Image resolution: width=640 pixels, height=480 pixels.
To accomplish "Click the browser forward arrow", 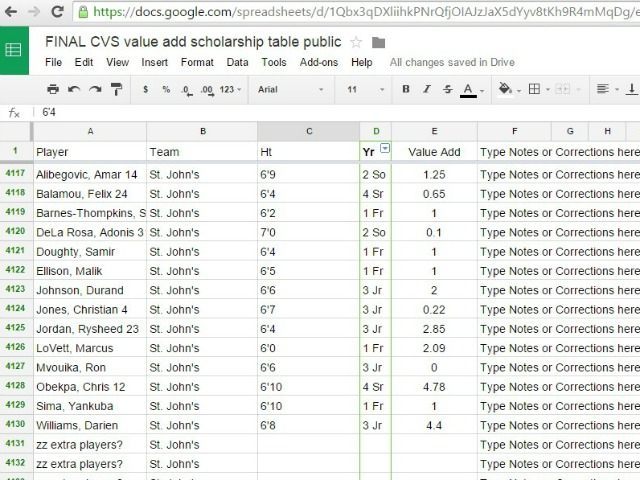I will [34, 11].
